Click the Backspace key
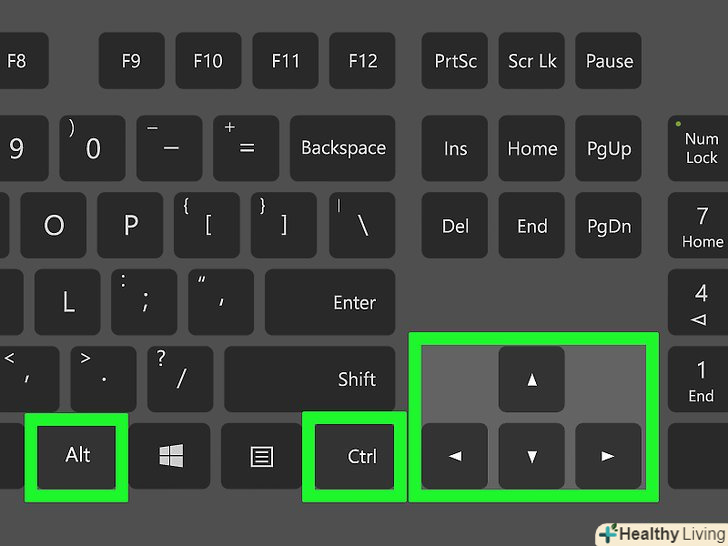Image resolution: width=728 pixels, height=546 pixels. click(343, 148)
